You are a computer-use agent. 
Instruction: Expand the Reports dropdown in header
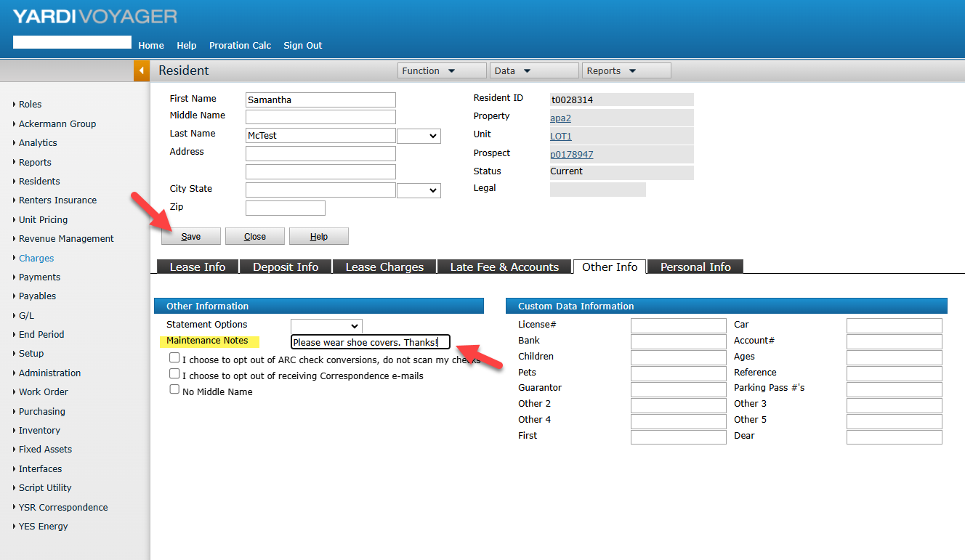tap(626, 70)
